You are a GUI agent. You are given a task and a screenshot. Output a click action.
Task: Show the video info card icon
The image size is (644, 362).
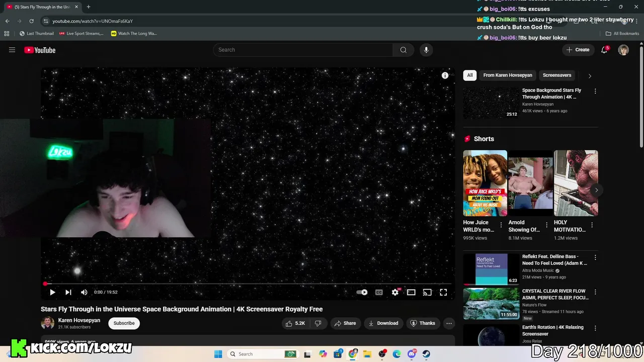445,75
